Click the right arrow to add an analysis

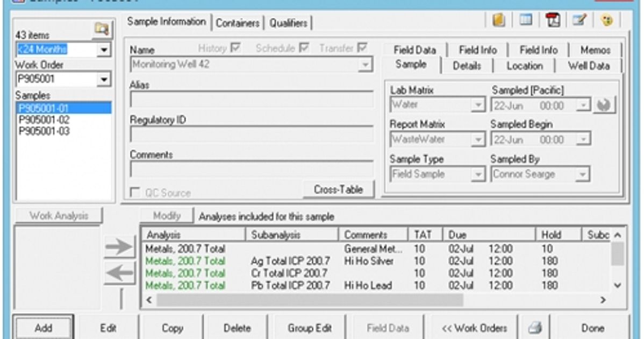(x=118, y=247)
